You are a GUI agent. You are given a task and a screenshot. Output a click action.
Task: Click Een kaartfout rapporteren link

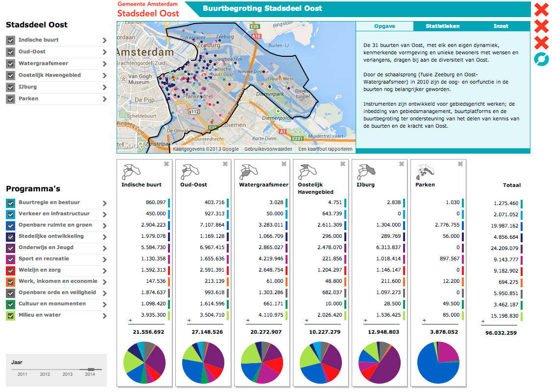(325, 149)
